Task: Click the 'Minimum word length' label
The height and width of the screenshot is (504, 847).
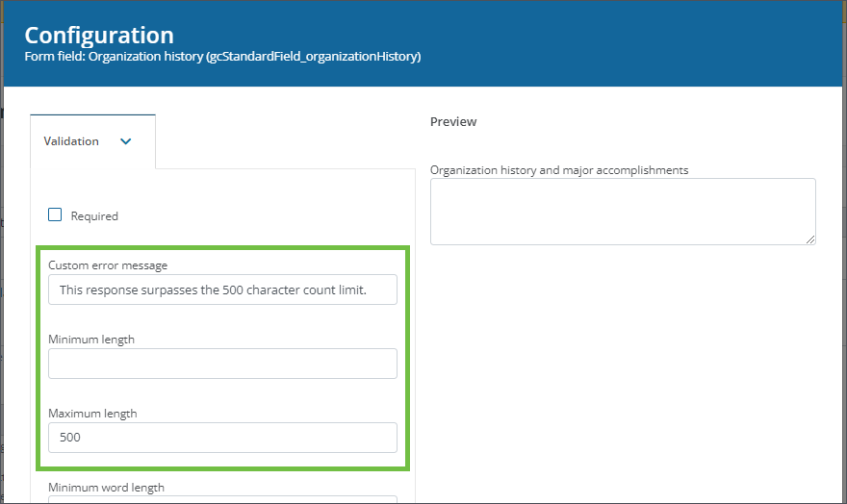Action: 106,488
